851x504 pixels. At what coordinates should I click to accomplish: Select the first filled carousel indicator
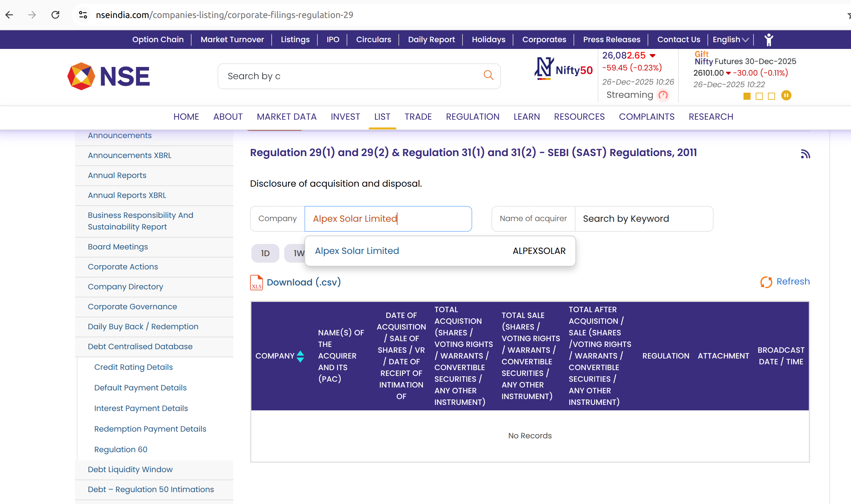[x=747, y=97]
